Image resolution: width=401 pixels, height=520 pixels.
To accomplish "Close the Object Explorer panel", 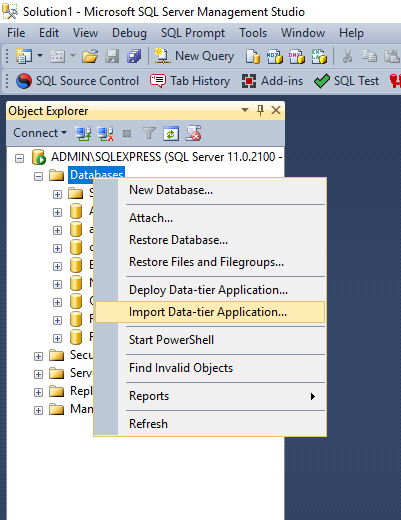I will (x=276, y=110).
